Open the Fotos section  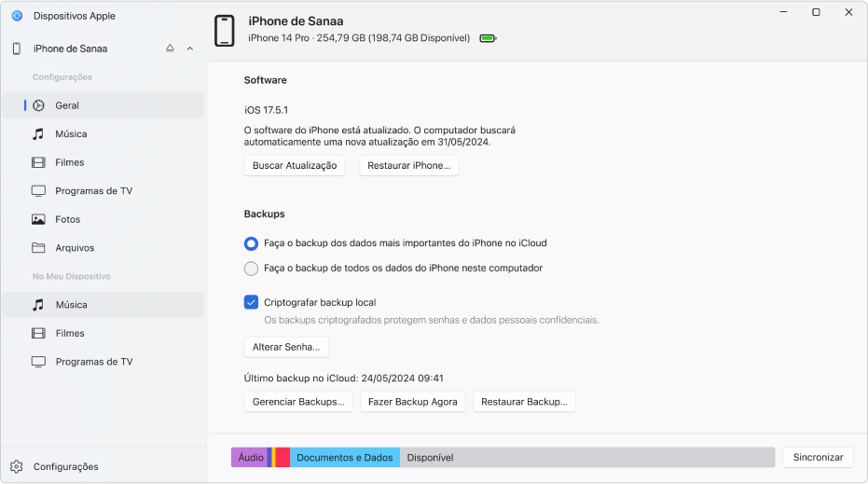point(103,219)
